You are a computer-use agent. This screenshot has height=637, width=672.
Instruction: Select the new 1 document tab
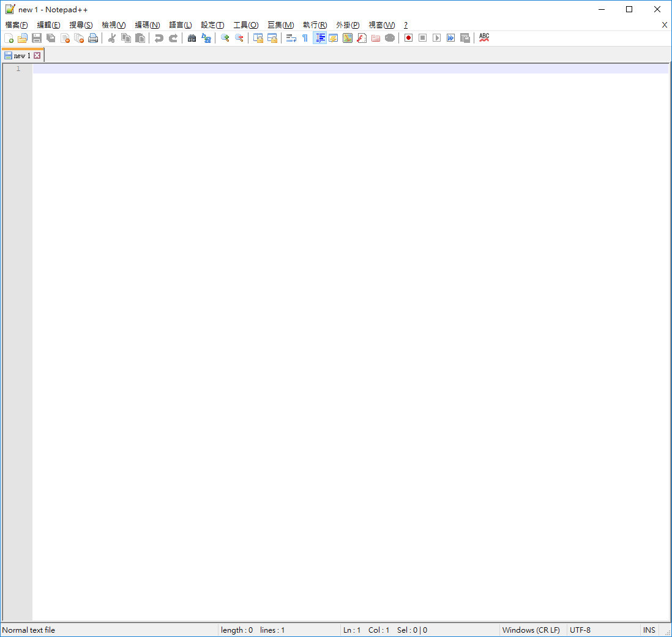click(x=21, y=56)
